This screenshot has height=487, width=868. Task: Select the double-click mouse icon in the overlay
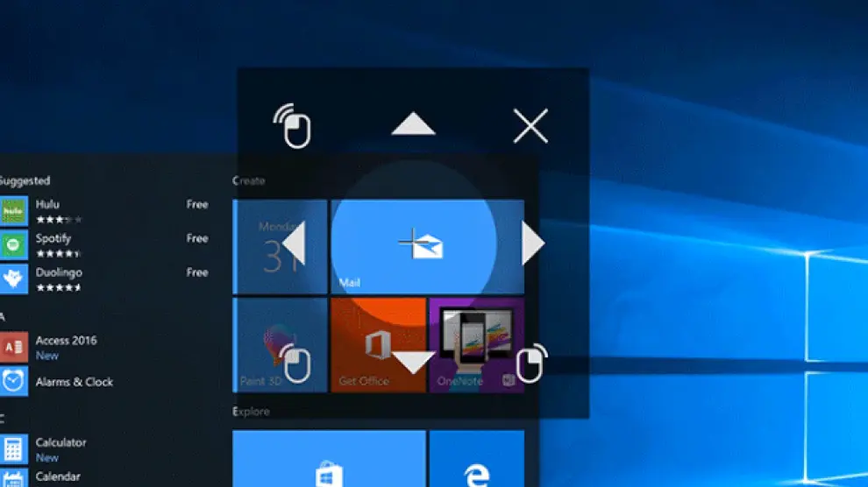pos(295,126)
